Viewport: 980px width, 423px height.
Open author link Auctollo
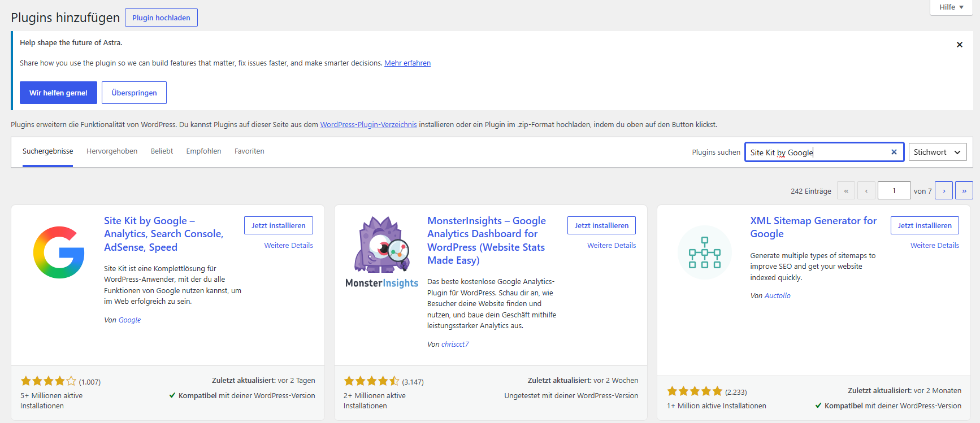click(x=778, y=296)
